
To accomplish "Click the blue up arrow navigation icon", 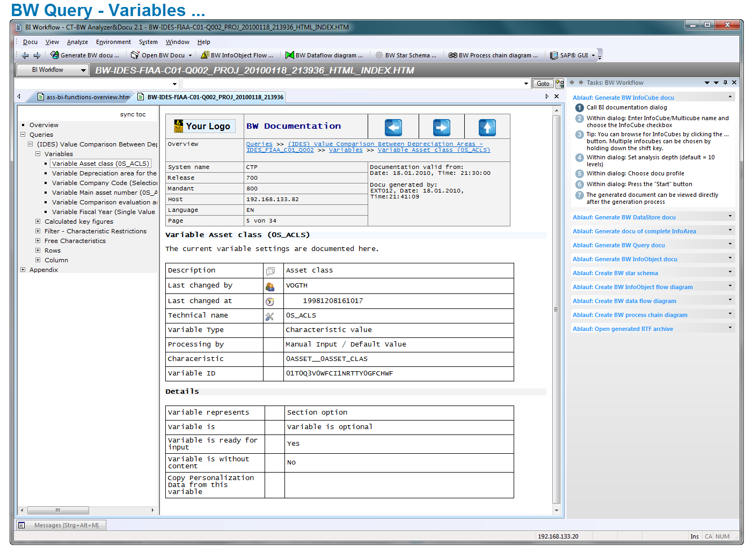I will (487, 127).
